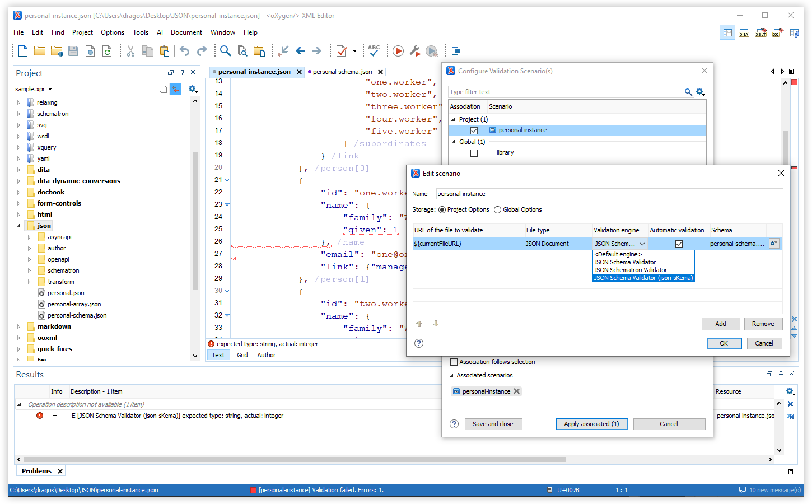Click OK in the Edit scenario dialog
812x504 pixels.
(x=724, y=343)
